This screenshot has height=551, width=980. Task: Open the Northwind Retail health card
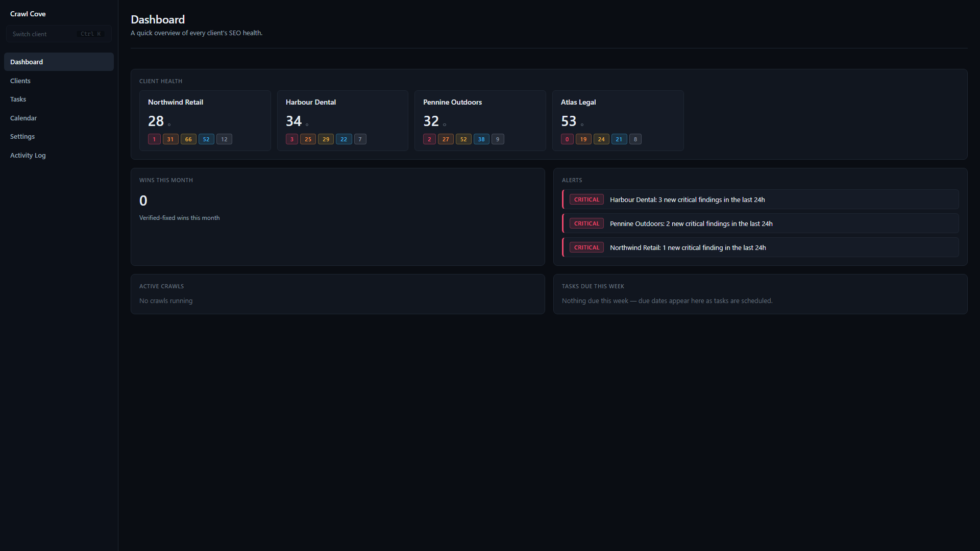pos(205,120)
